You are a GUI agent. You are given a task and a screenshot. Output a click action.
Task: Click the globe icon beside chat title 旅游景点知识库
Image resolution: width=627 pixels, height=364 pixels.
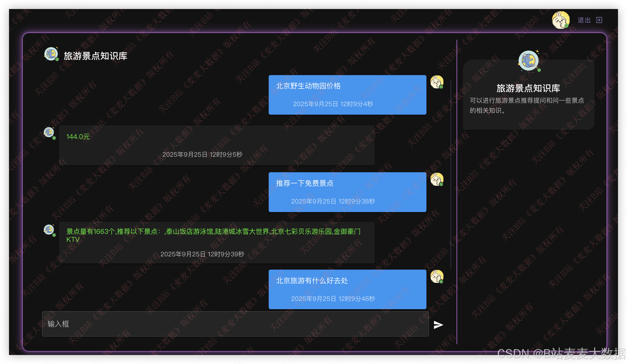(51, 54)
